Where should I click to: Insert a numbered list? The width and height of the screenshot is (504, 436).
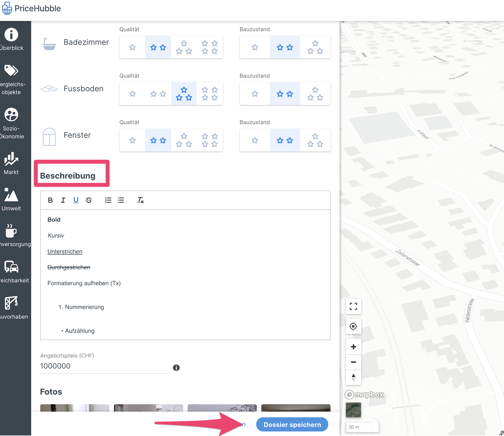(108, 200)
